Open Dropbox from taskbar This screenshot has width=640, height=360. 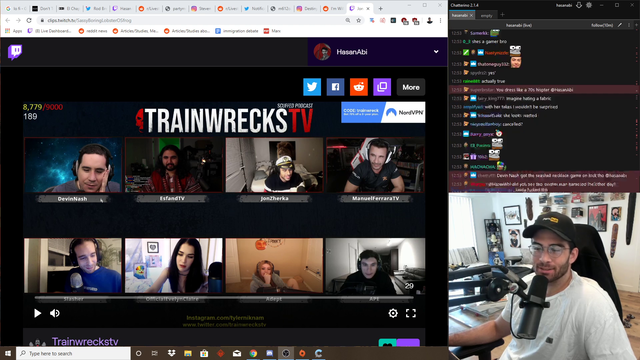(x=171, y=353)
